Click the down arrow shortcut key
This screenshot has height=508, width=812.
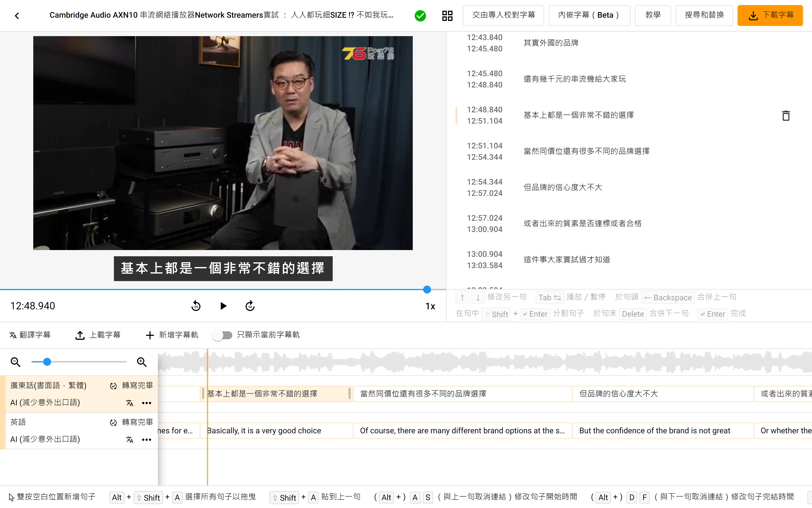pyautogui.click(x=478, y=297)
